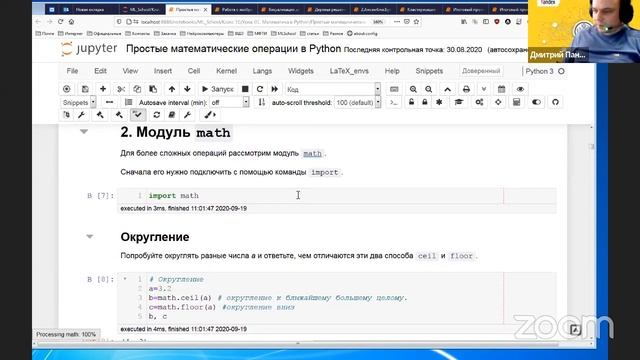
Task: Open the command palette keyboard icon
Action: click(394, 89)
